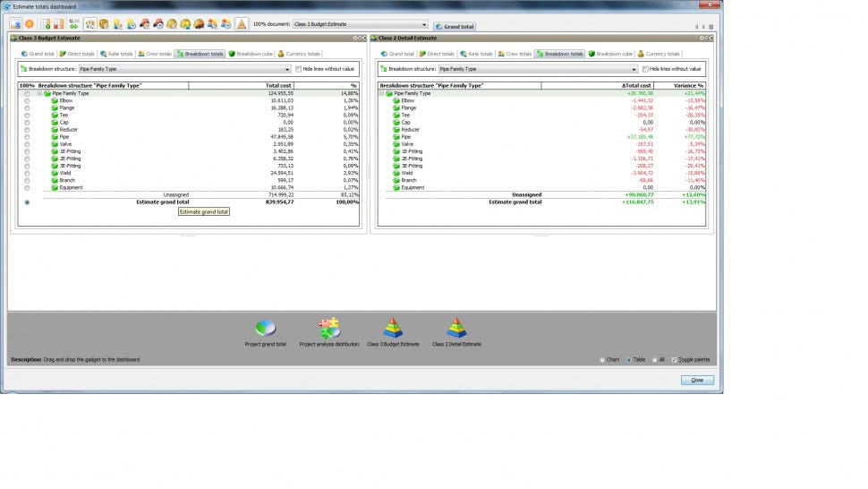This screenshot has width=868, height=489.
Task: Tick Hide lines without value in Class 2 panel
Action: click(x=645, y=69)
